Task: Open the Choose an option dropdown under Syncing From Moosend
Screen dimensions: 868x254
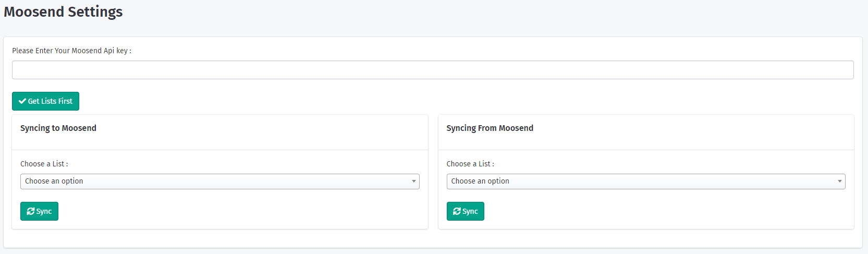Action: pos(645,182)
